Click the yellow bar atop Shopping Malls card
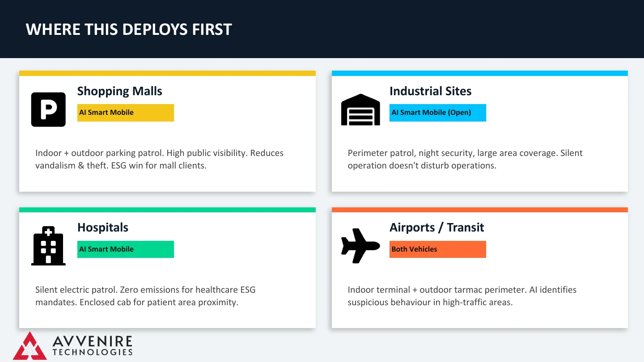Screen dimensions: 644x362 [x=167, y=73]
